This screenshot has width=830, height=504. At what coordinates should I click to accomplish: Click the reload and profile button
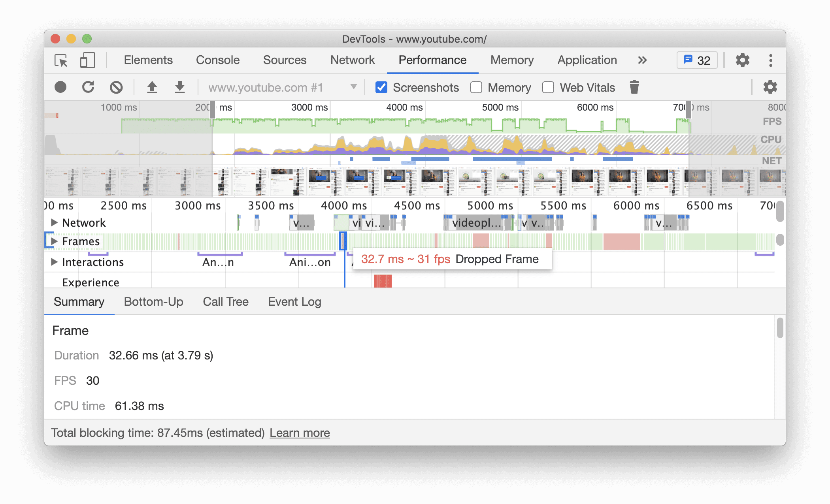(x=89, y=88)
